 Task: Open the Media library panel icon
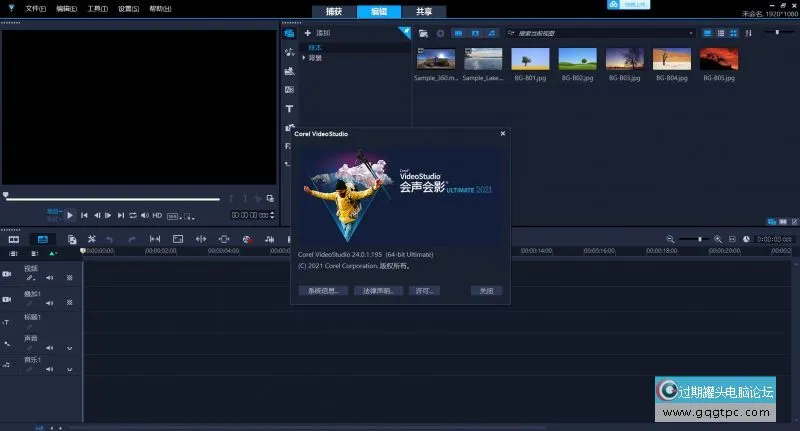tap(289, 33)
